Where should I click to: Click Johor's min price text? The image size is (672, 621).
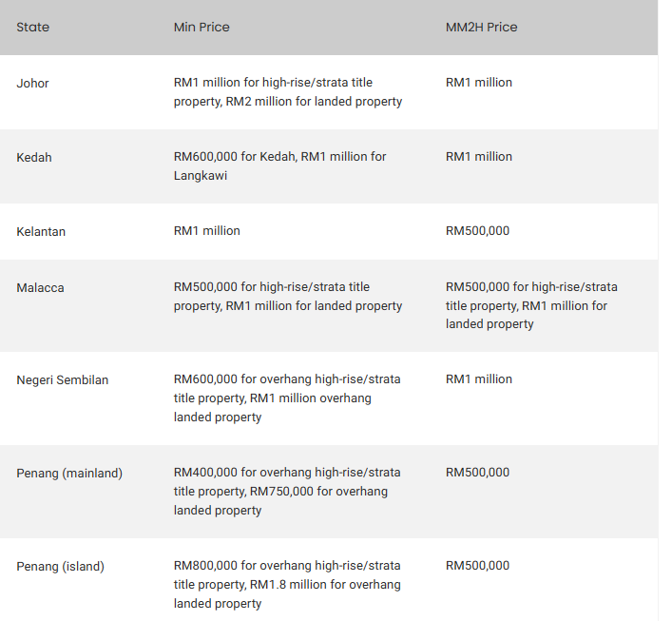(x=288, y=92)
